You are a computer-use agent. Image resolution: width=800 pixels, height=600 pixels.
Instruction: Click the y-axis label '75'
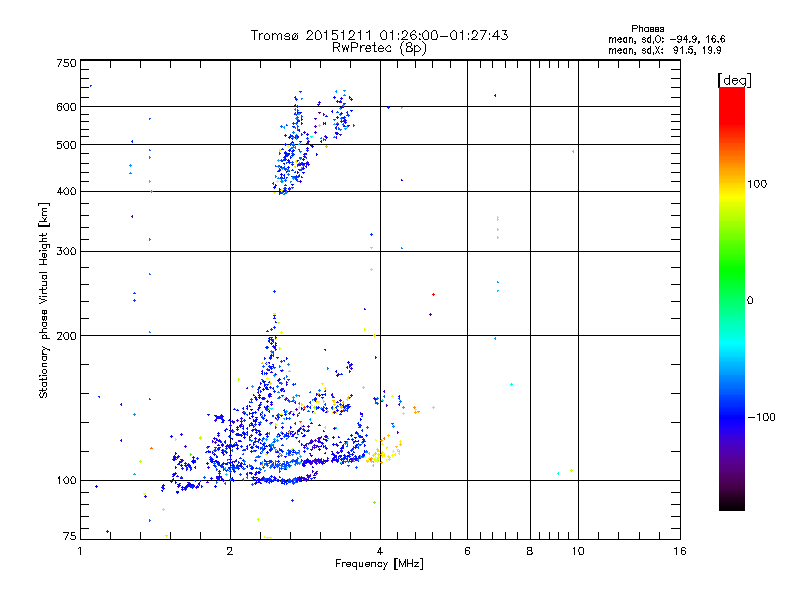click(70, 536)
